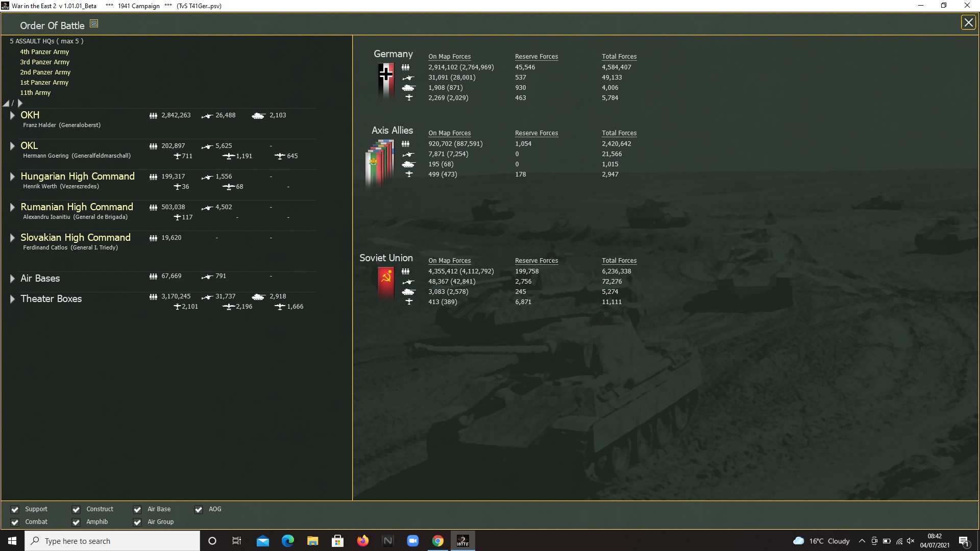Click the German flag icon
This screenshot has width=980, height=551.
click(x=386, y=80)
